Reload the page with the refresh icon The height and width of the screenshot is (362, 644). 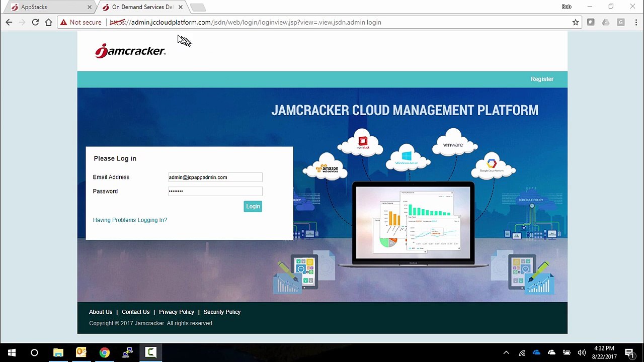[35, 22]
